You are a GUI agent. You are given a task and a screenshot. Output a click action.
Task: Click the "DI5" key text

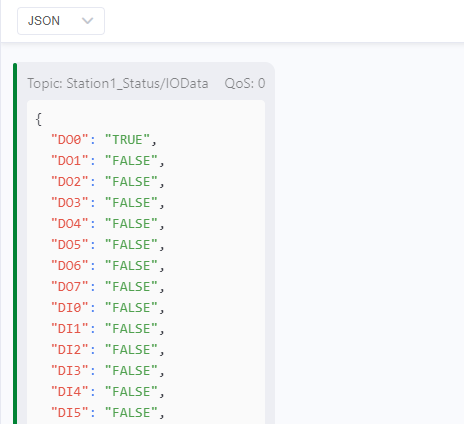(69, 413)
